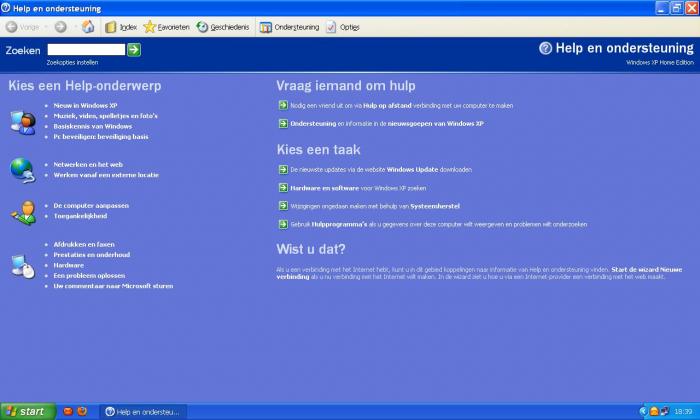The image size is (700, 420).
Task: Open Opties in the toolbar
Action: pyautogui.click(x=343, y=27)
